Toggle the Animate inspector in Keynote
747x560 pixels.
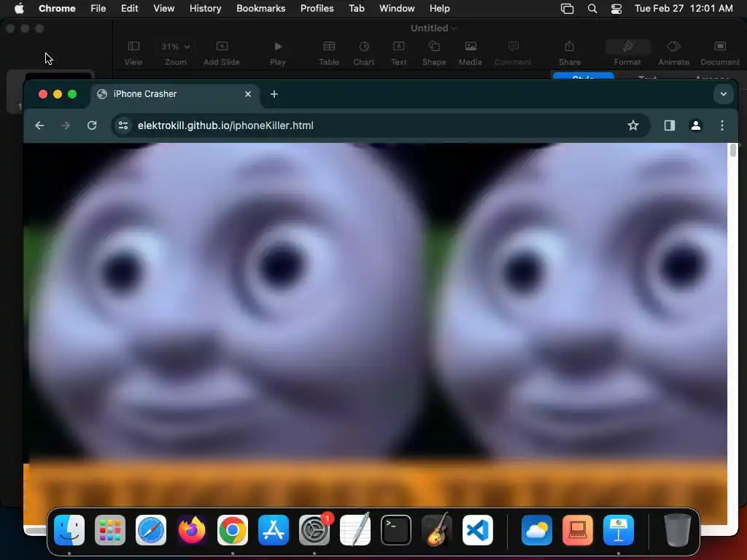coord(673,52)
